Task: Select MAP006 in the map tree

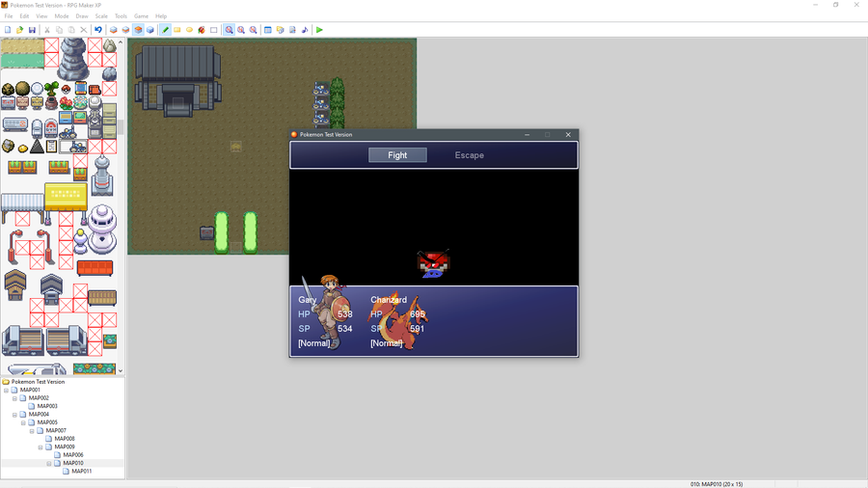Action: pyautogui.click(x=73, y=455)
